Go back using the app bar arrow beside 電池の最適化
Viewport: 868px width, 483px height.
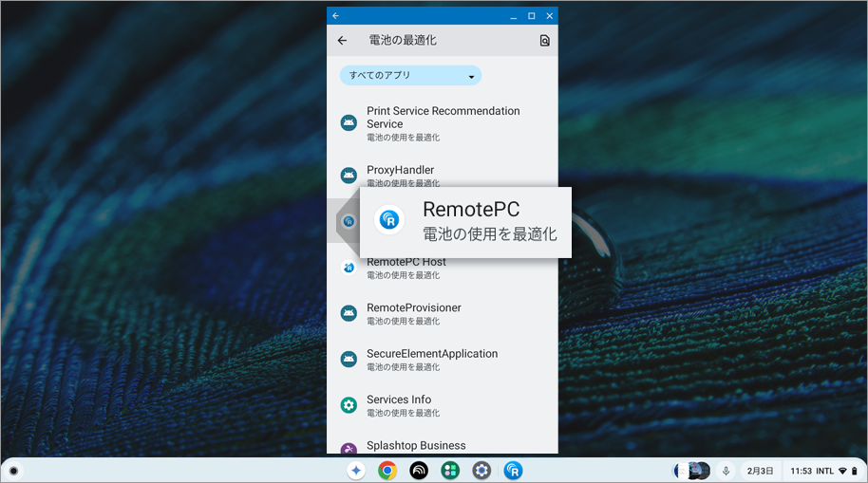point(342,41)
